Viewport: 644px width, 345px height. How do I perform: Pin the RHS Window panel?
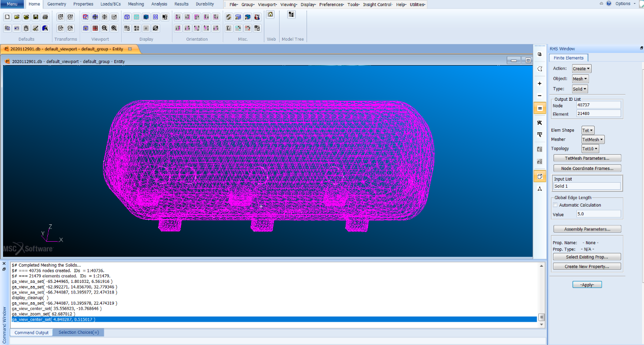coord(641,49)
